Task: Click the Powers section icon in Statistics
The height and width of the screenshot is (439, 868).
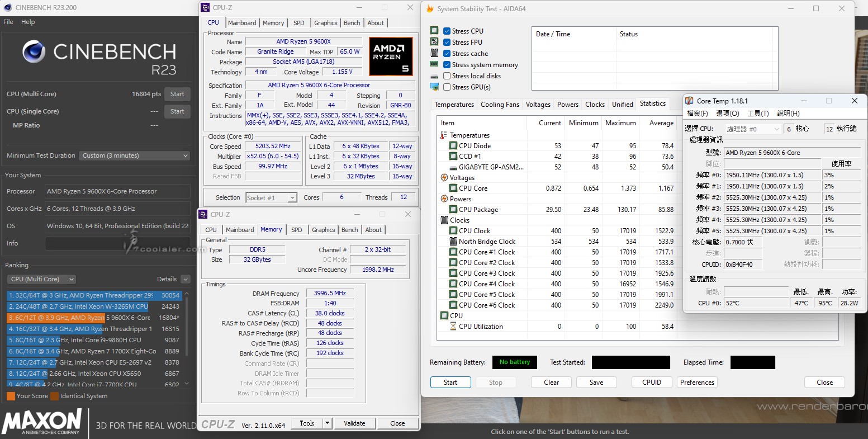Action: pyautogui.click(x=444, y=199)
